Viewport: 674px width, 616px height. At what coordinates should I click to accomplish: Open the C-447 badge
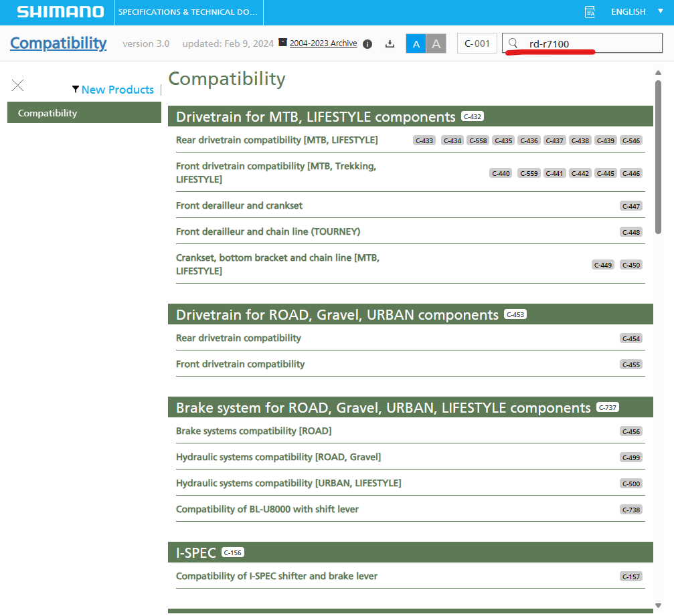(x=631, y=206)
